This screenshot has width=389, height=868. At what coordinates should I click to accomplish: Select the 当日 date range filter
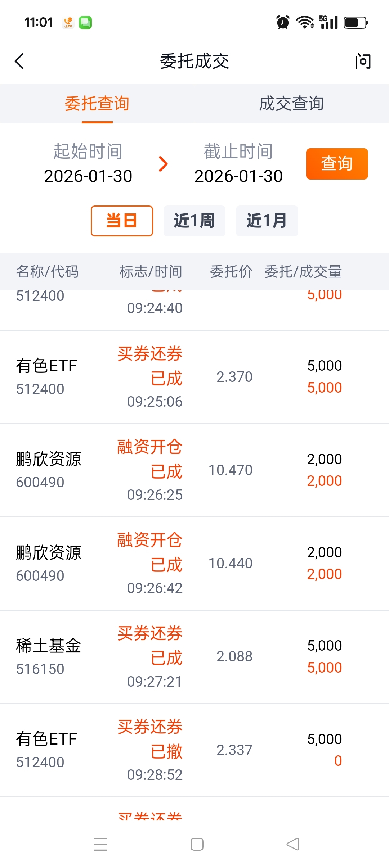pyautogui.click(x=122, y=221)
